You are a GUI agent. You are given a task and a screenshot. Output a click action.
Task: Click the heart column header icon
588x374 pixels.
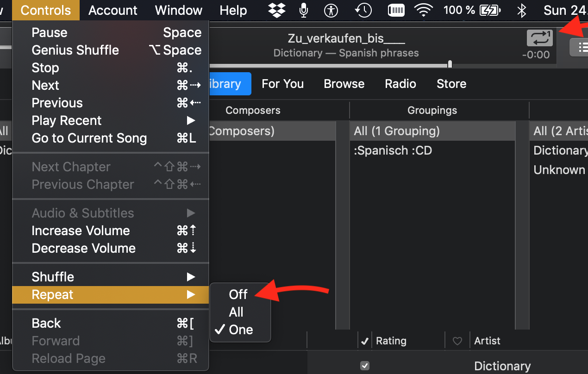click(457, 341)
